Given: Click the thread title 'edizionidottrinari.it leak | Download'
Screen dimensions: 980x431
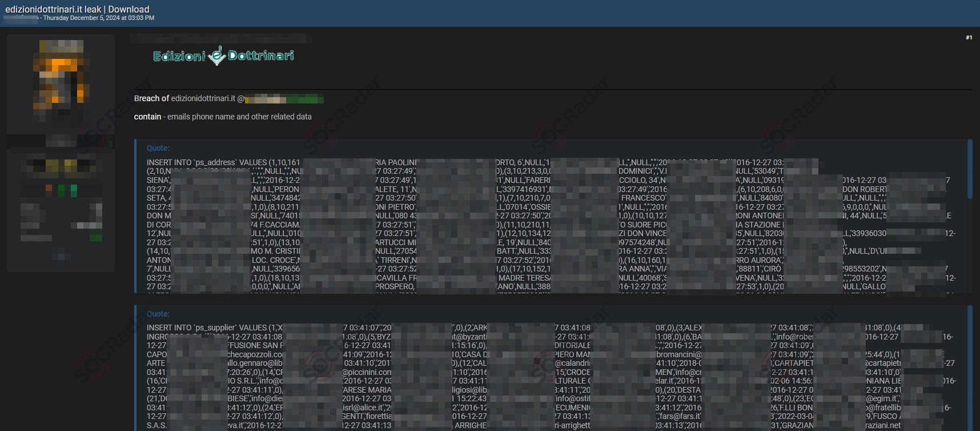Looking at the screenshot, I should pos(77,9).
